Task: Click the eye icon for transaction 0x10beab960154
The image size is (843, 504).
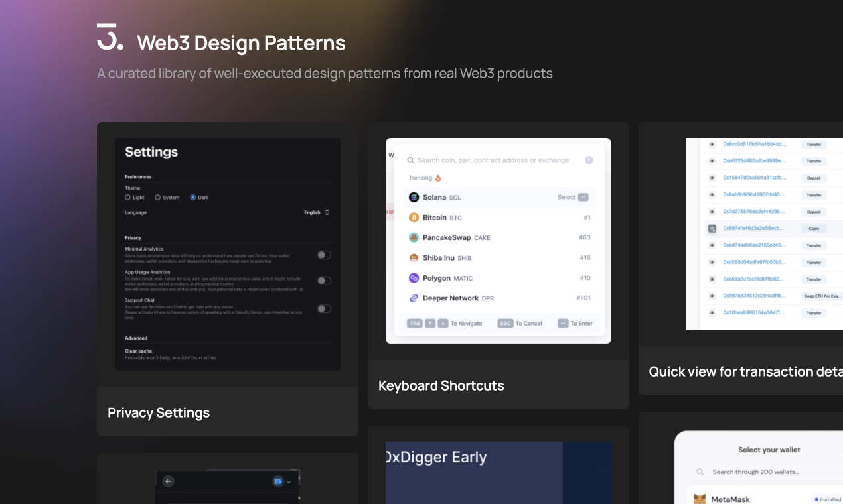Action: (712, 312)
